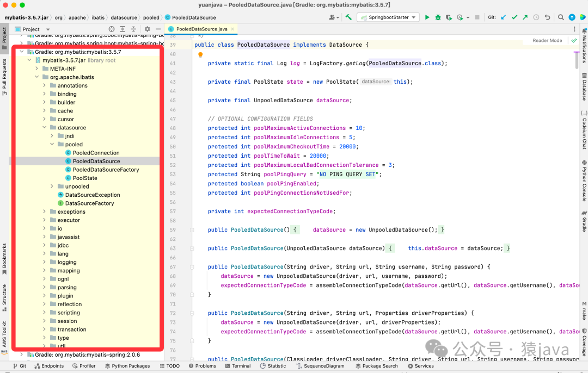This screenshot has width=588, height=373.
Task: Open PooledConnection class in tree
Action: click(x=96, y=153)
